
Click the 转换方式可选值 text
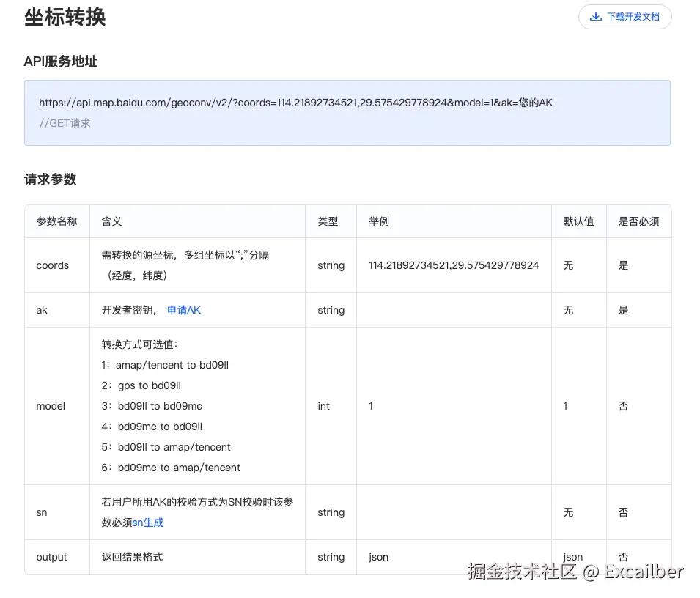[139, 344]
